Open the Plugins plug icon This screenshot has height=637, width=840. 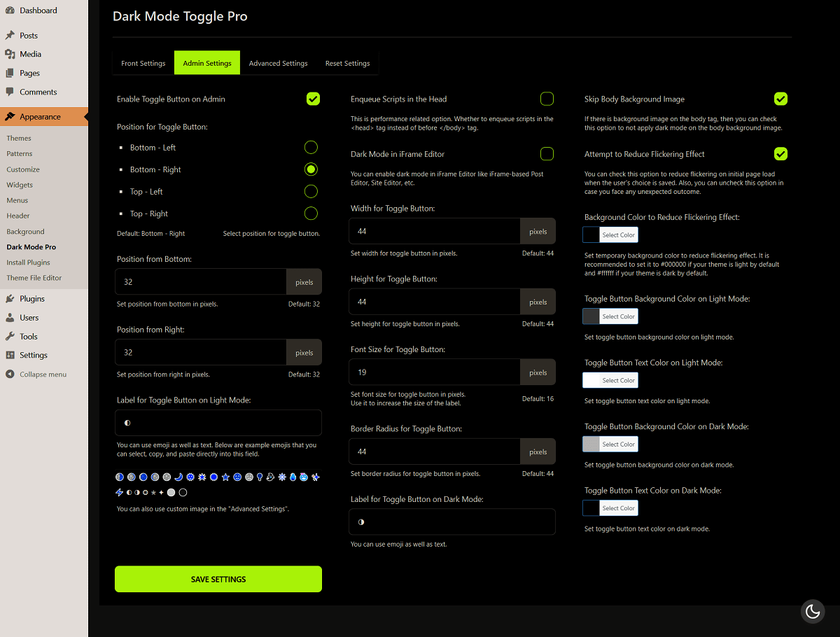[x=10, y=298]
